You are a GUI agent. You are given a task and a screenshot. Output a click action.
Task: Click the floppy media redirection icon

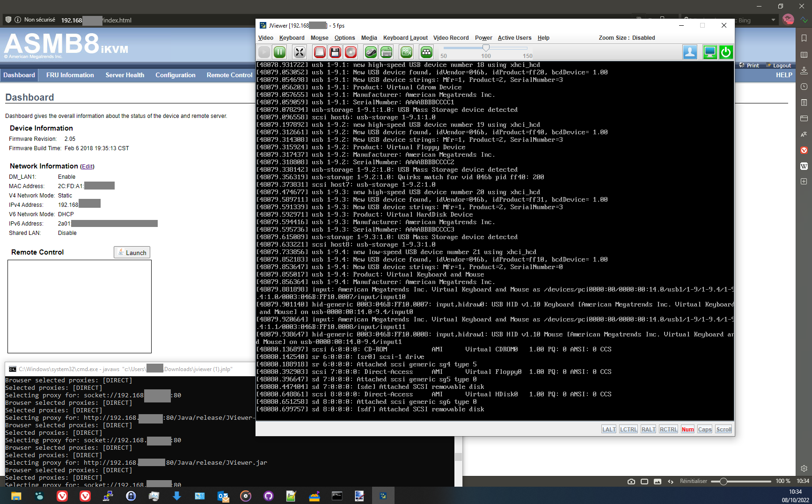coord(335,52)
